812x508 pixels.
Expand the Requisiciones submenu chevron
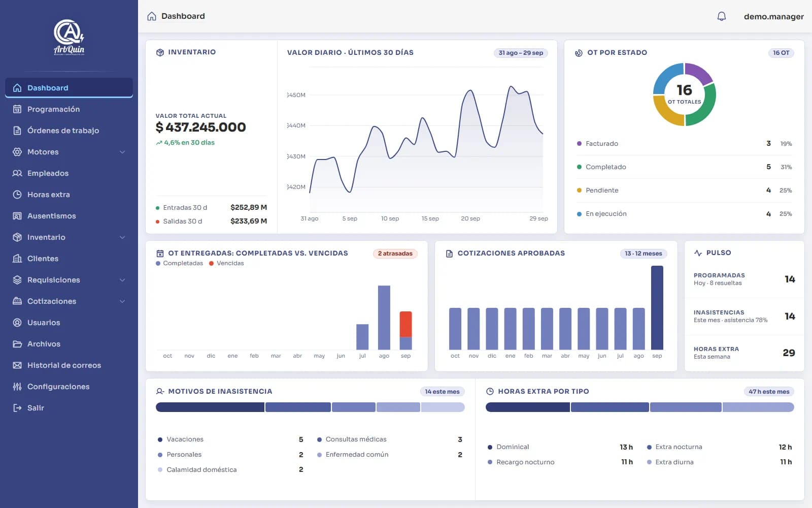click(122, 280)
